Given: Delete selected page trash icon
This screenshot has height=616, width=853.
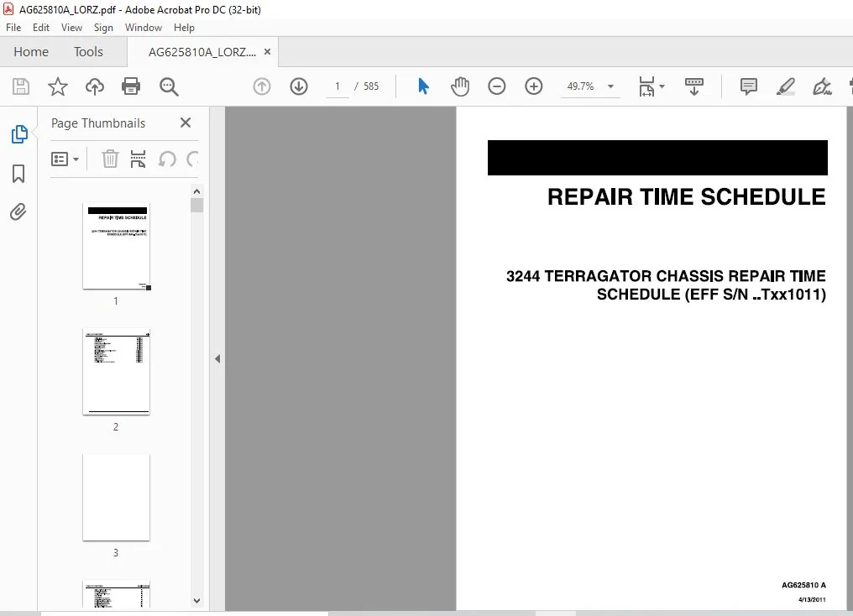Looking at the screenshot, I should click(110, 159).
